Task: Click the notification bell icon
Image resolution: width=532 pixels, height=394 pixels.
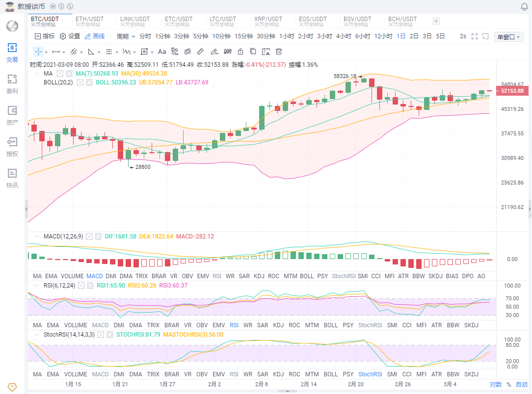Action: 524,7
